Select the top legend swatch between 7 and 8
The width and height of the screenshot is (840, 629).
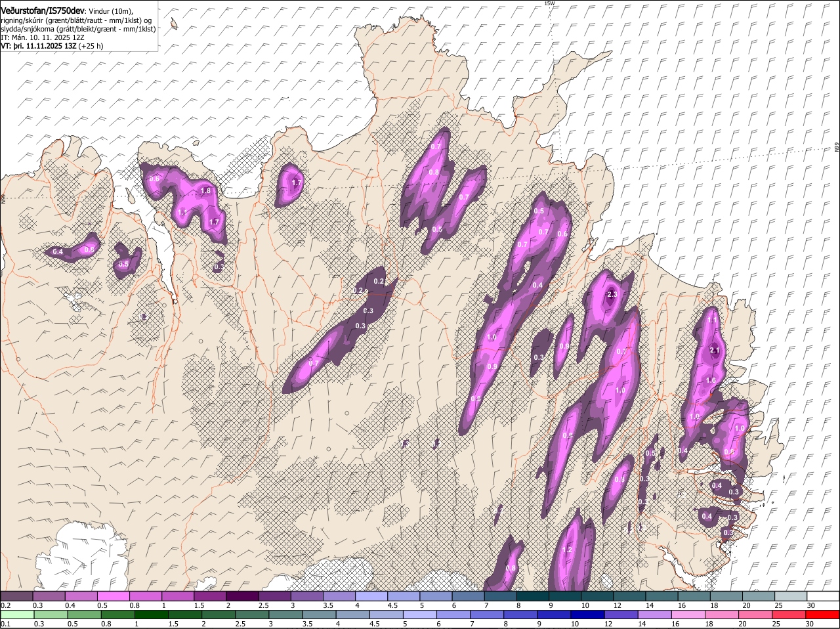(x=500, y=596)
